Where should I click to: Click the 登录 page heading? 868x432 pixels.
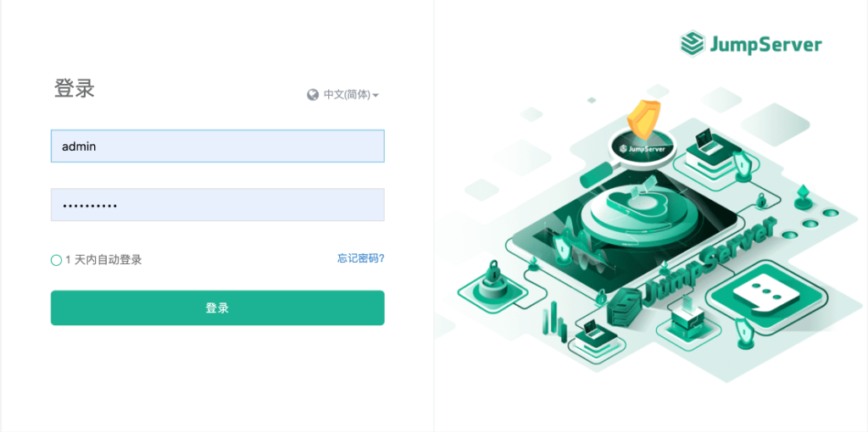pos(75,88)
